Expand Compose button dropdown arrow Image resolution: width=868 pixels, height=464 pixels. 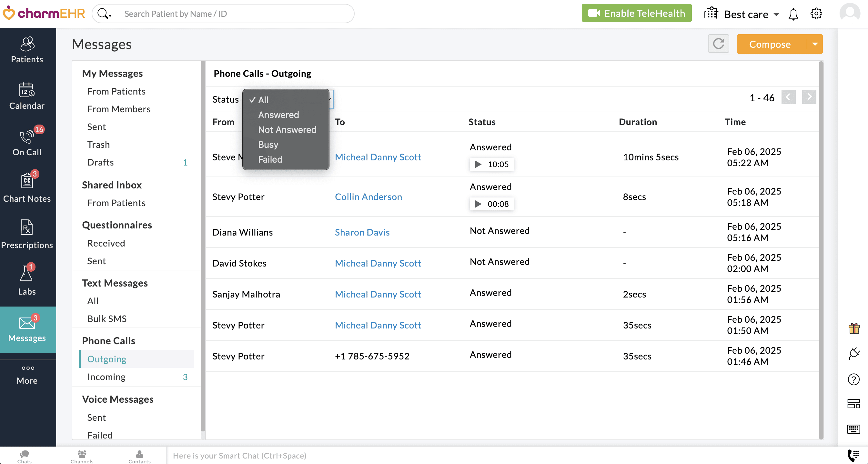(x=815, y=44)
